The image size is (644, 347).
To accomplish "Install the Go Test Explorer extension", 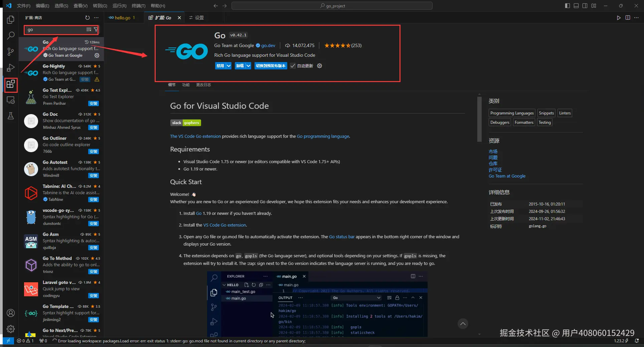I will tap(94, 103).
